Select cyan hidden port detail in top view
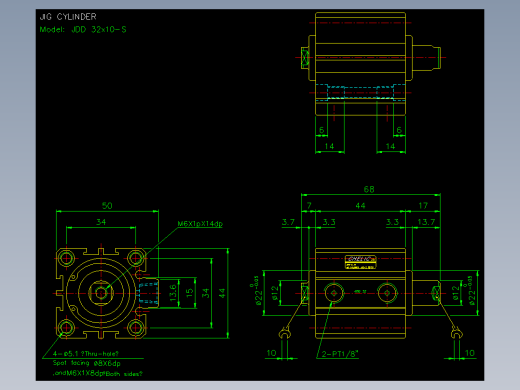 coord(360,92)
